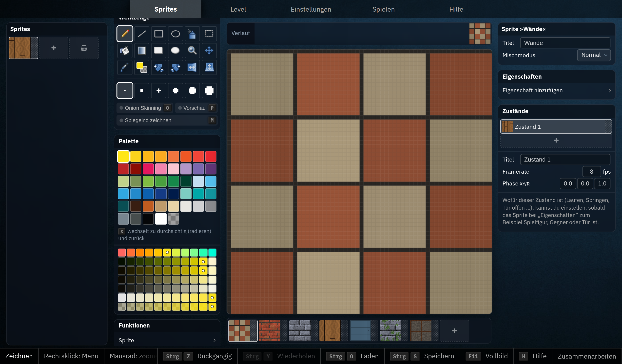Select the move arrows tool
This screenshot has width=622, height=364.
point(209,51)
